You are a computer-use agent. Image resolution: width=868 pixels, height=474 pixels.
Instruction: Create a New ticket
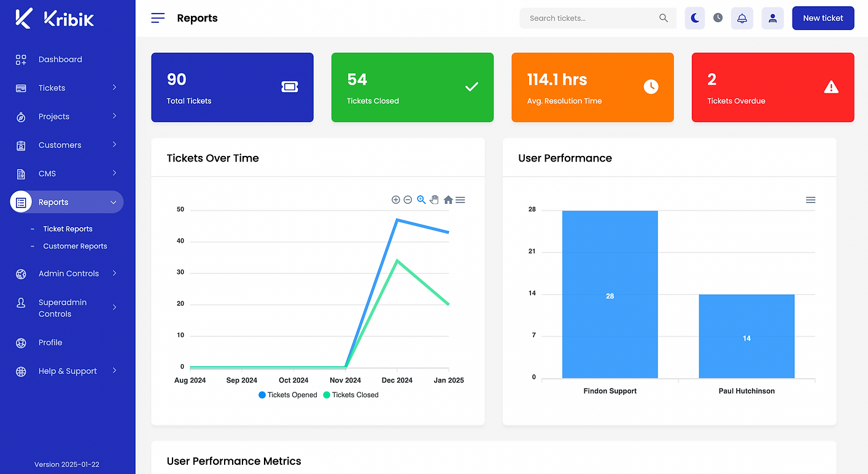pyautogui.click(x=823, y=18)
